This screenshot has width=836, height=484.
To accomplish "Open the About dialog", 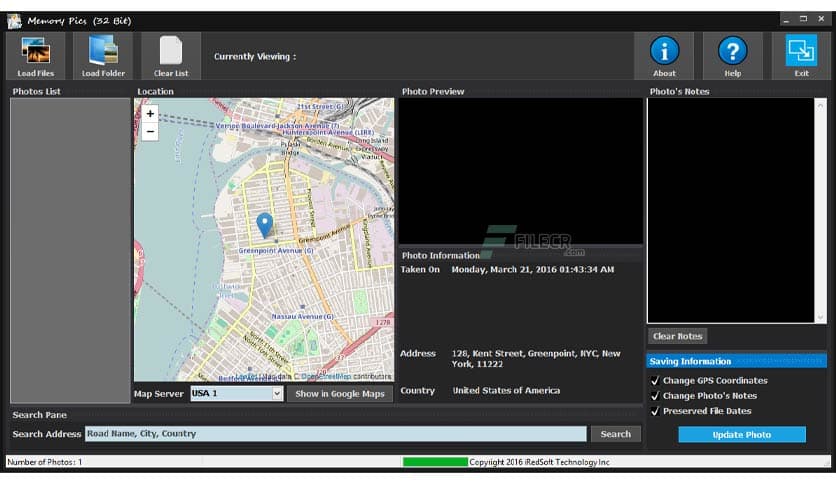I will (664, 56).
